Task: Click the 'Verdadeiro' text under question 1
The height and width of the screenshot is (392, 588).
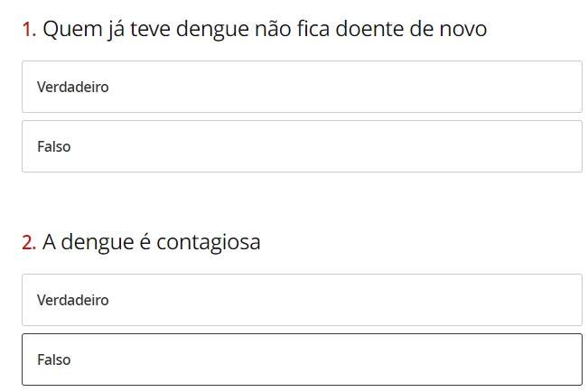Action: pyautogui.click(x=73, y=87)
